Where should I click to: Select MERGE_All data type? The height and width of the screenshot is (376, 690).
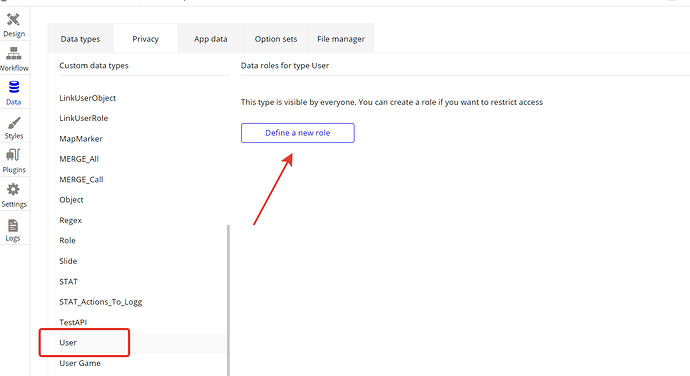(79, 159)
